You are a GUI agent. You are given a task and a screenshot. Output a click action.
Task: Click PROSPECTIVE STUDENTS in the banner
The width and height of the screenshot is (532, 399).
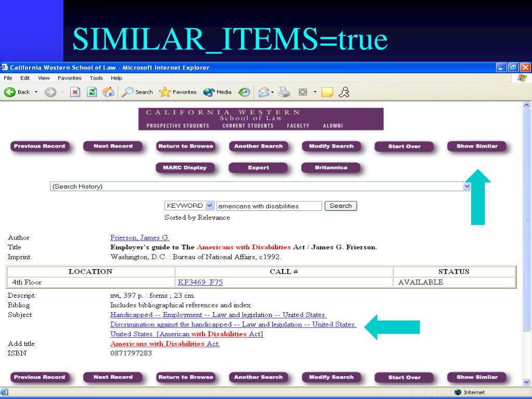click(x=178, y=126)
